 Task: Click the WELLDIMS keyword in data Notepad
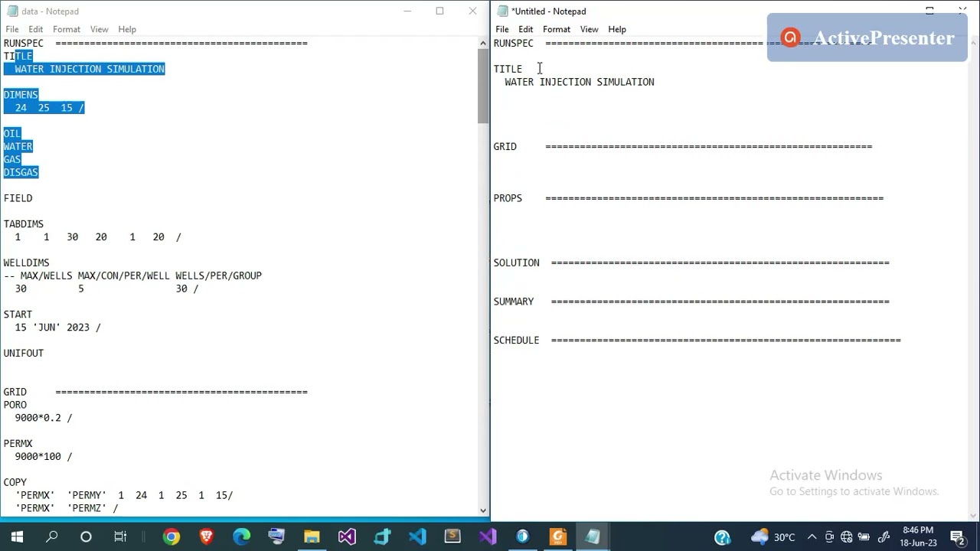(26, 262)
